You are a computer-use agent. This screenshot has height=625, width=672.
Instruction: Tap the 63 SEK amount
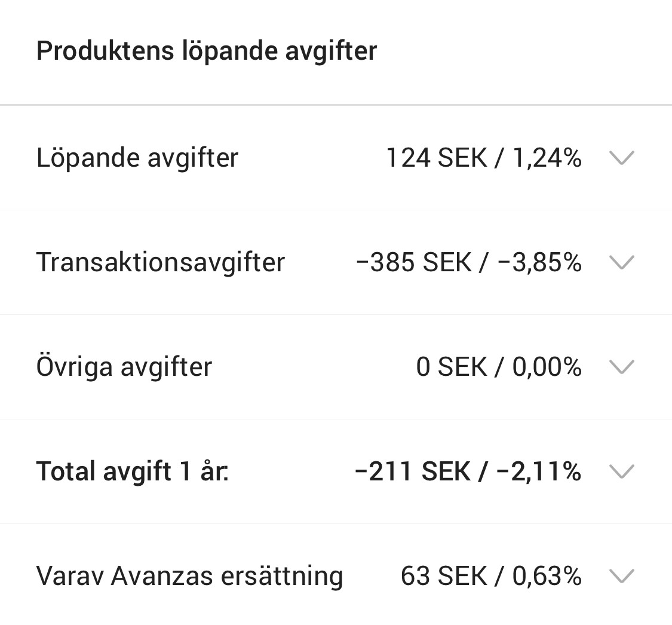444,576
